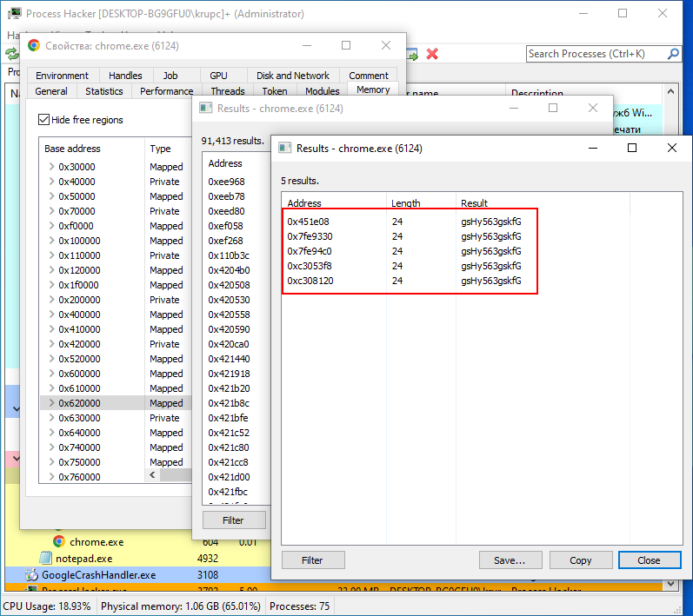Open the Comment tab
Image resolution: width=693 pixels, height=616 pixels.
pos(369,76)
